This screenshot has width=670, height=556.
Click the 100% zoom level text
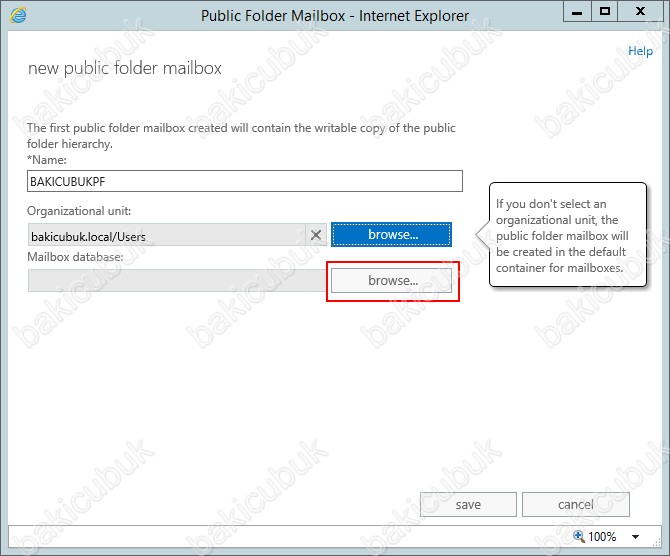602,537
